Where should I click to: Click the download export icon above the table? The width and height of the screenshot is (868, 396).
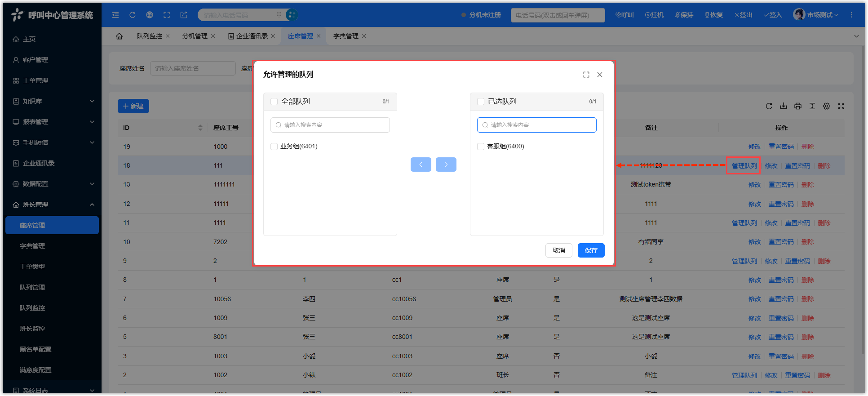pos(783,106)
